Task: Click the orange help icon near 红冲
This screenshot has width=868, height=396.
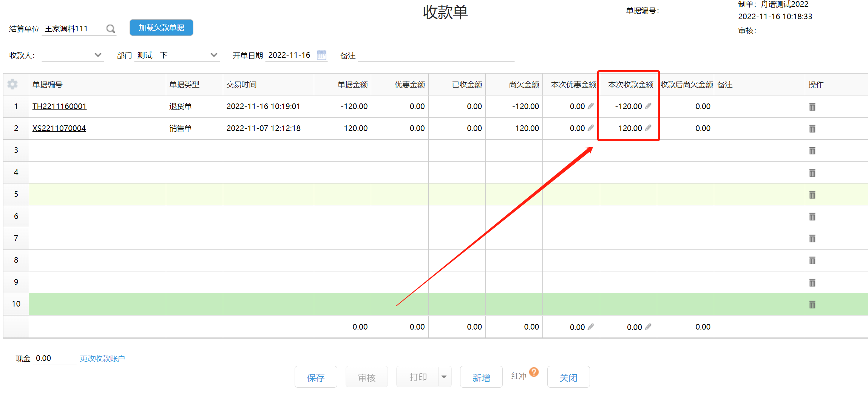Action: click(534, 372)
